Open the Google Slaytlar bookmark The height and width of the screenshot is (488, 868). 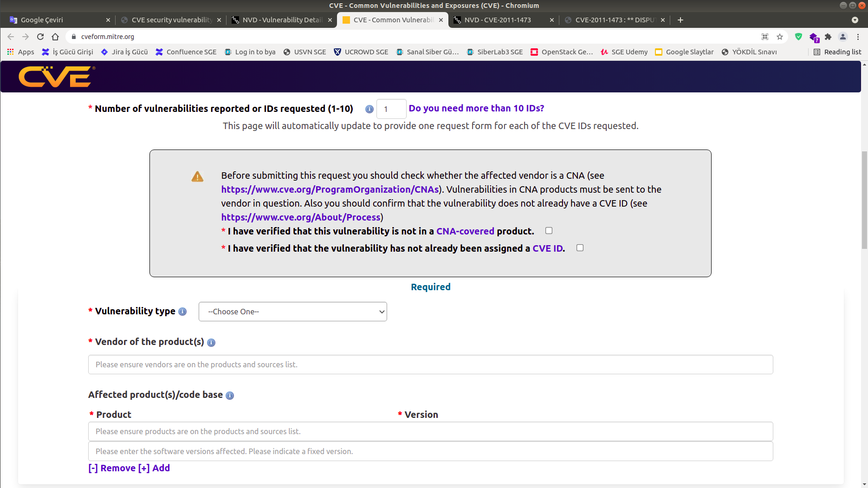tap(685, 52)
